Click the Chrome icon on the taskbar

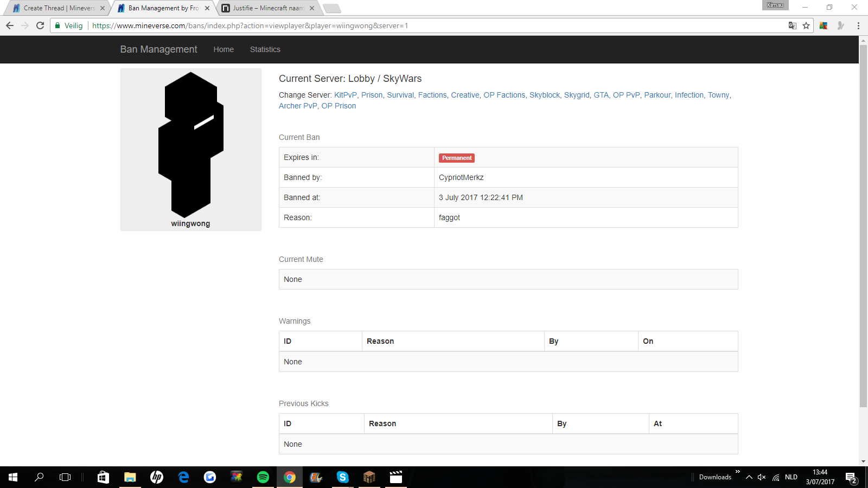(290, 477)
